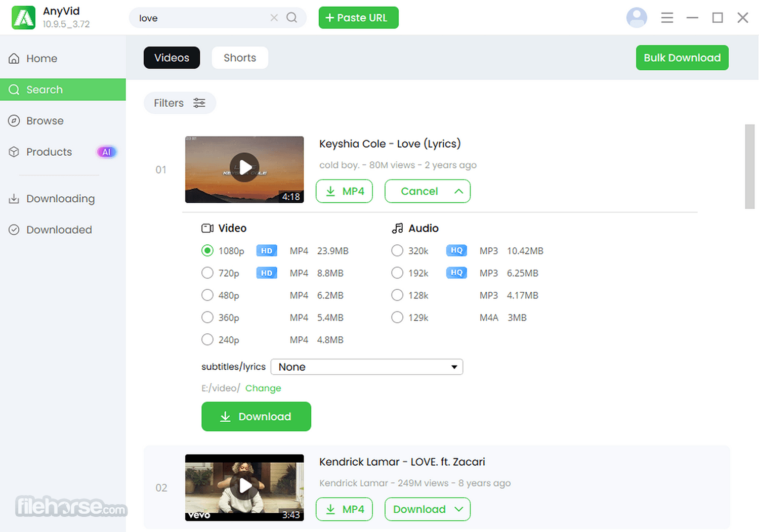
Task: Click the Audio section music note icon
Action: click(x=397, y=228)
